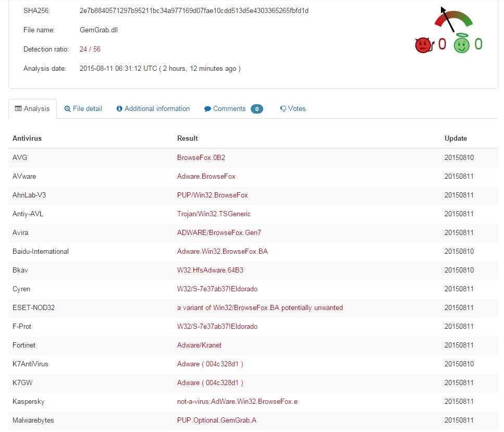
Task: Click the BrowseFox.0B2 result
Action: [201, 157]
